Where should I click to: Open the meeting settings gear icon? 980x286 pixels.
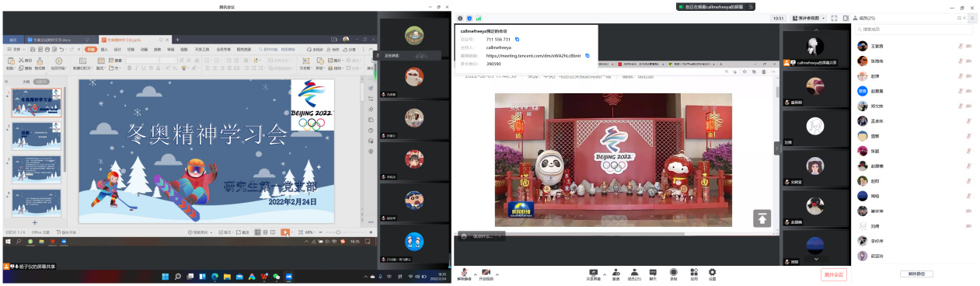coord(712,274)
